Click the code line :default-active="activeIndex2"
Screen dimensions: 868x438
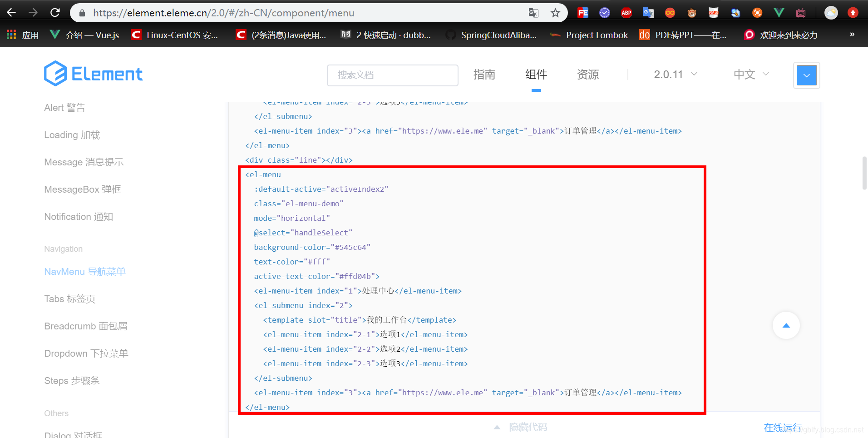coord(321,189)
